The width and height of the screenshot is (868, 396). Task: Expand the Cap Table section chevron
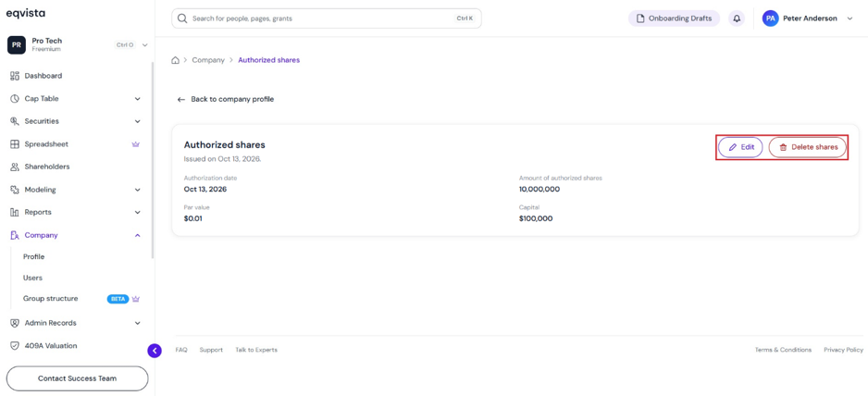(x=138, y=99)
